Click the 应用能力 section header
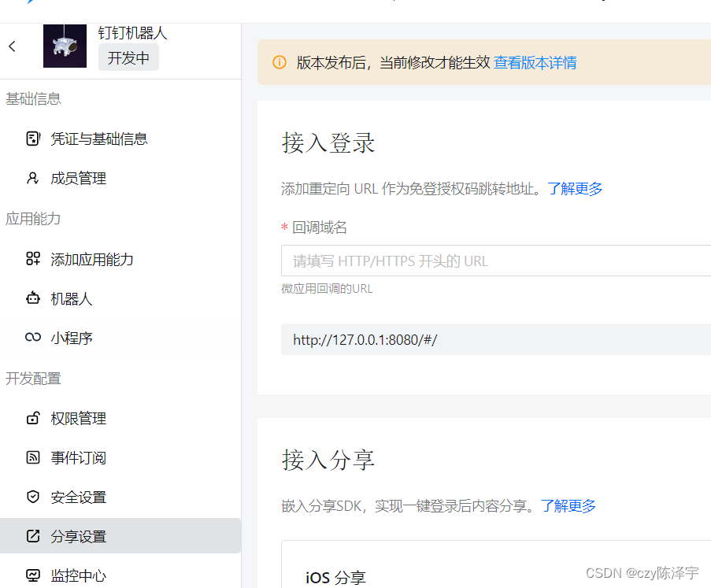This screenshot has height=588, width=711. coord(33,219)
